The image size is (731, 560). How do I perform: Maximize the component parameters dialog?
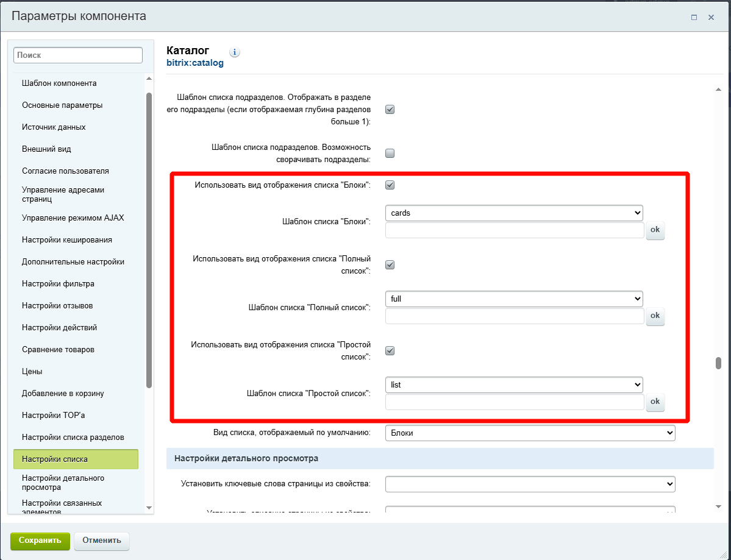(x=694, y=18)
